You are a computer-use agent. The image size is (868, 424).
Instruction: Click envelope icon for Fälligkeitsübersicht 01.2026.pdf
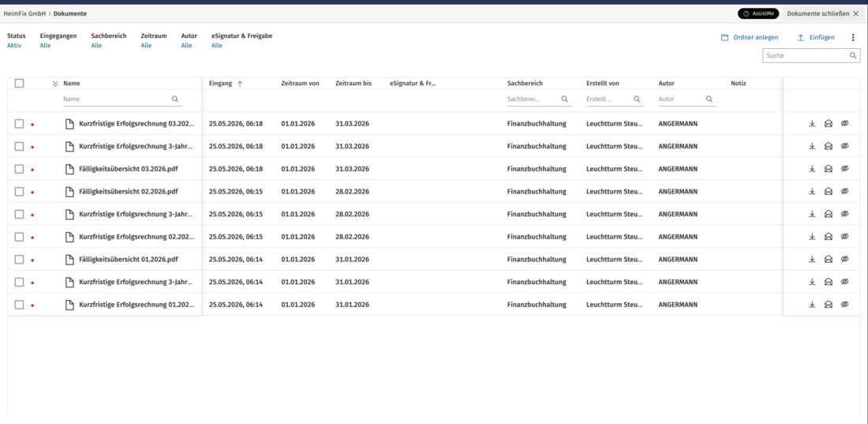(828, 259)
